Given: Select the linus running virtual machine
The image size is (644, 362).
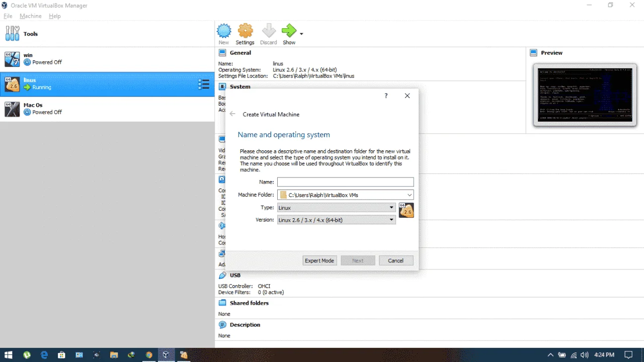Looking at the screenshot, I should (x=107, y=84).
